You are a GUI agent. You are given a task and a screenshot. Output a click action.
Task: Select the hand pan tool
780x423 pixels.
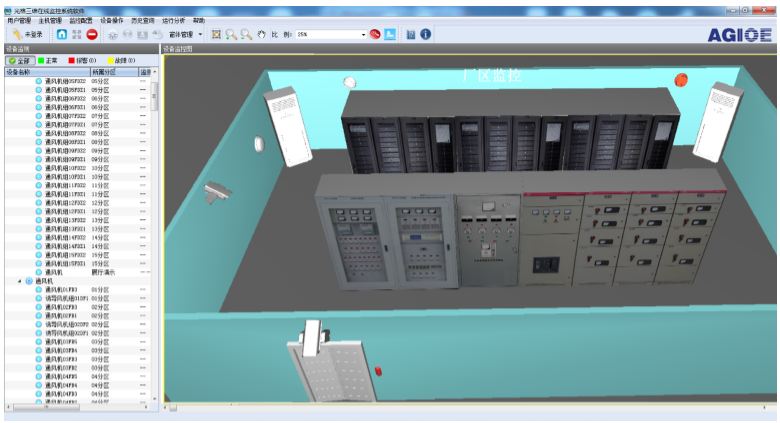coord(260,34)
